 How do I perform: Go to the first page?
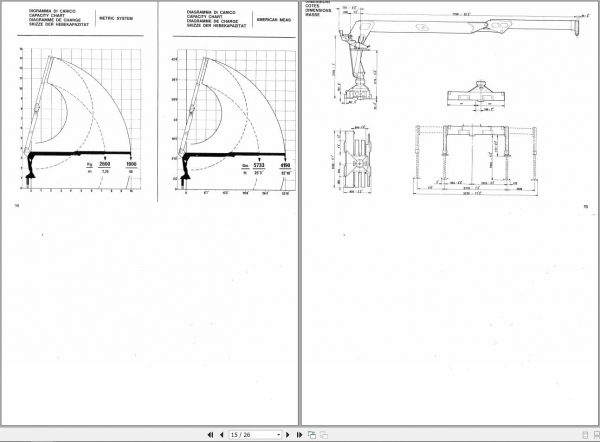point(210,435)
